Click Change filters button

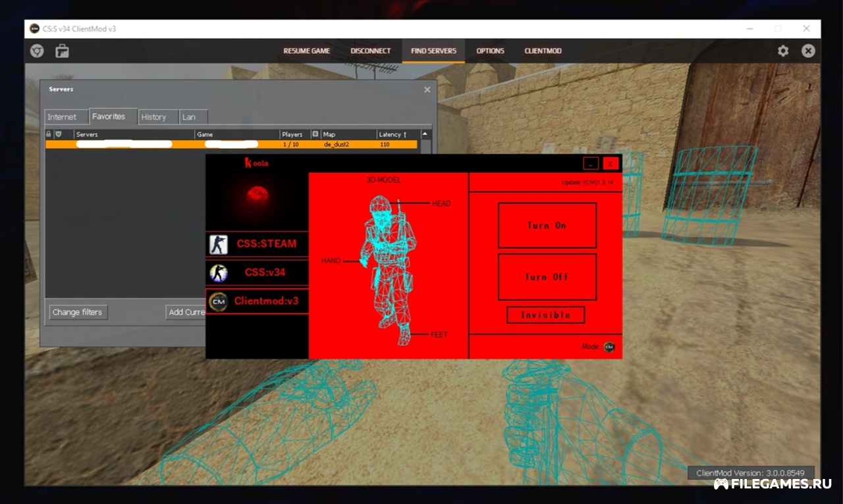(78, 312)
